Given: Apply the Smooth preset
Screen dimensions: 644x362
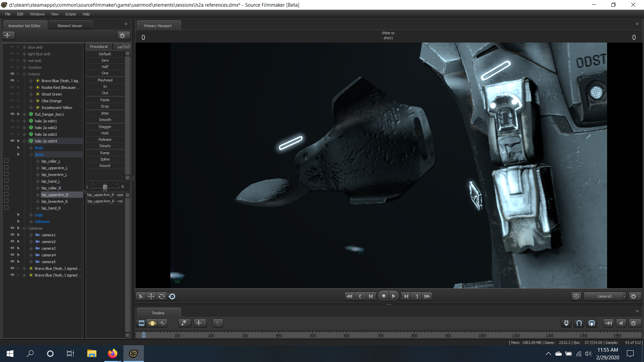Looking at the screenshot, I should (x=105, y=120).
